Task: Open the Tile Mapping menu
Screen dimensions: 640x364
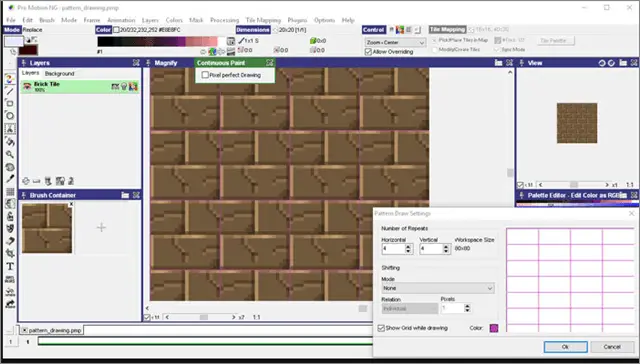Action: (263, 20)
